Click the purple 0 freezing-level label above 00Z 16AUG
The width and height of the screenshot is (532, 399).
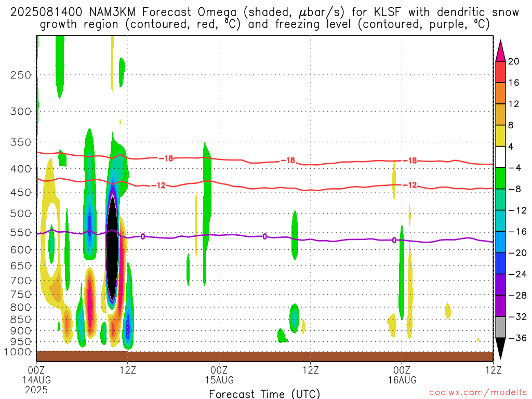click(394, 240)
